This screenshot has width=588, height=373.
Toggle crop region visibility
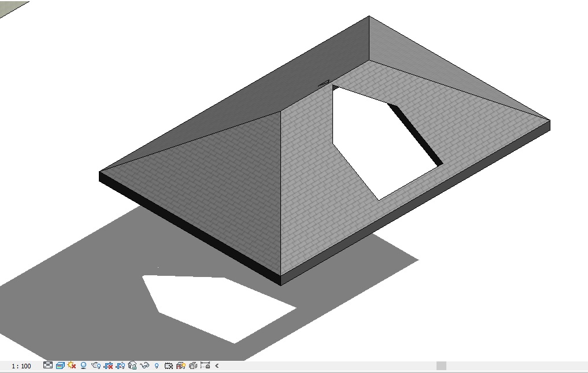coord(120,365)
